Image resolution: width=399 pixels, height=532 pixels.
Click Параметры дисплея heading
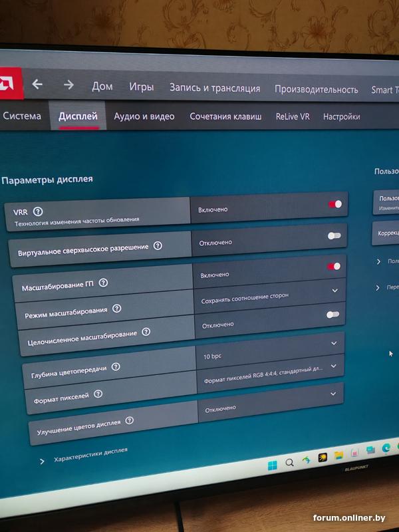tap(47, 180)
